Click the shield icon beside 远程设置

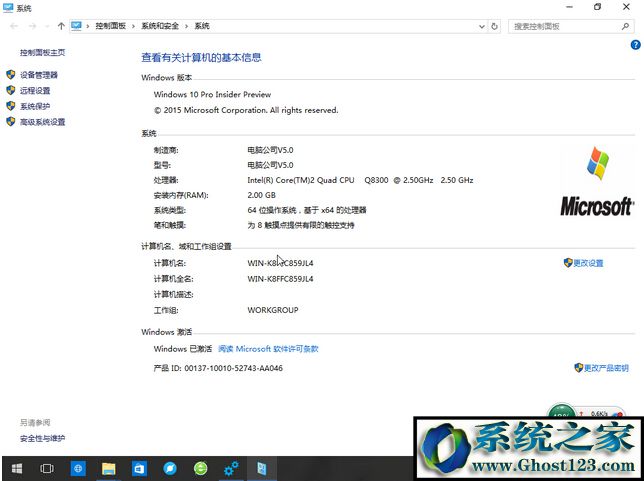click(11, 90)
